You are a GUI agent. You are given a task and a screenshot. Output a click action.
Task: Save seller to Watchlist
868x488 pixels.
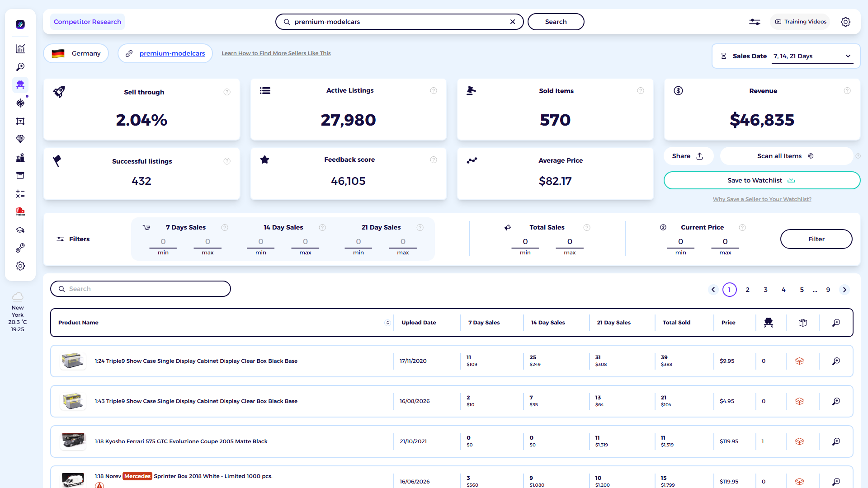tap(762, 180)
